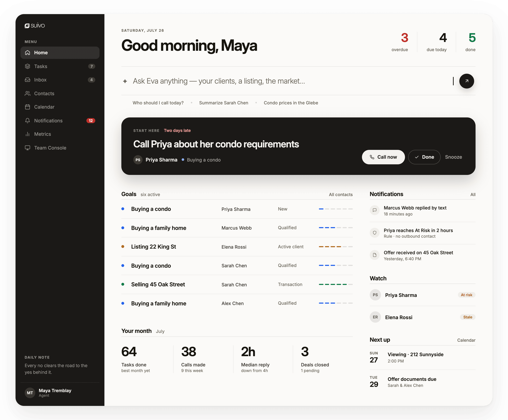Open the Viewing 212 Sunnyside event

coord(422,357)
